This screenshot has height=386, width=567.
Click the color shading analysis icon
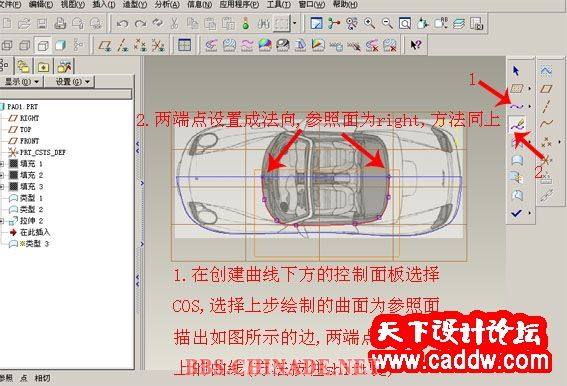click(265, 45)
